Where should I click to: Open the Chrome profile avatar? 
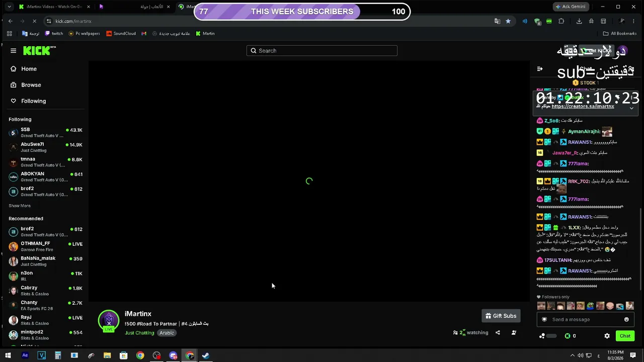622,21
